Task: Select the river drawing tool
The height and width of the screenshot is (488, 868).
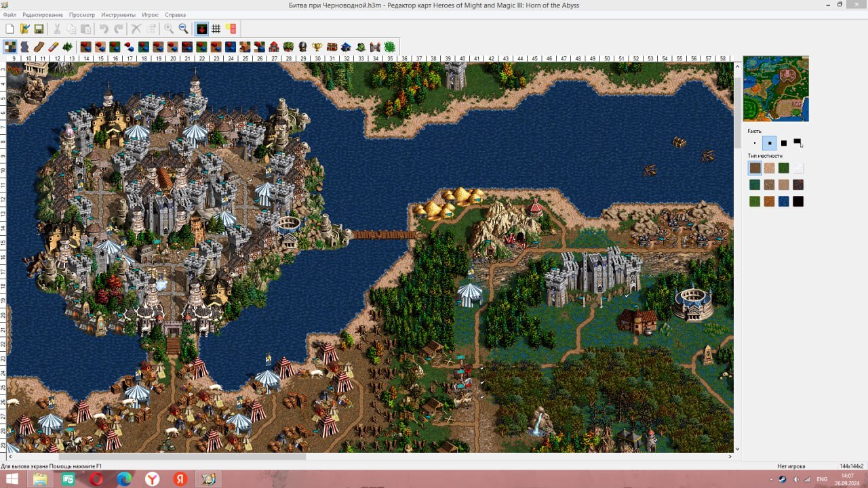Action: click(x=24, y=47)
